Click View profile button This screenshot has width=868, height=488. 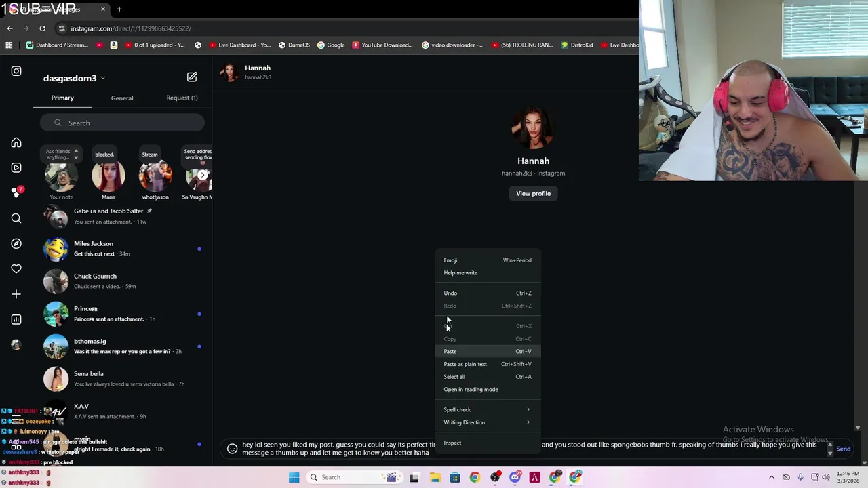[533, 193]
